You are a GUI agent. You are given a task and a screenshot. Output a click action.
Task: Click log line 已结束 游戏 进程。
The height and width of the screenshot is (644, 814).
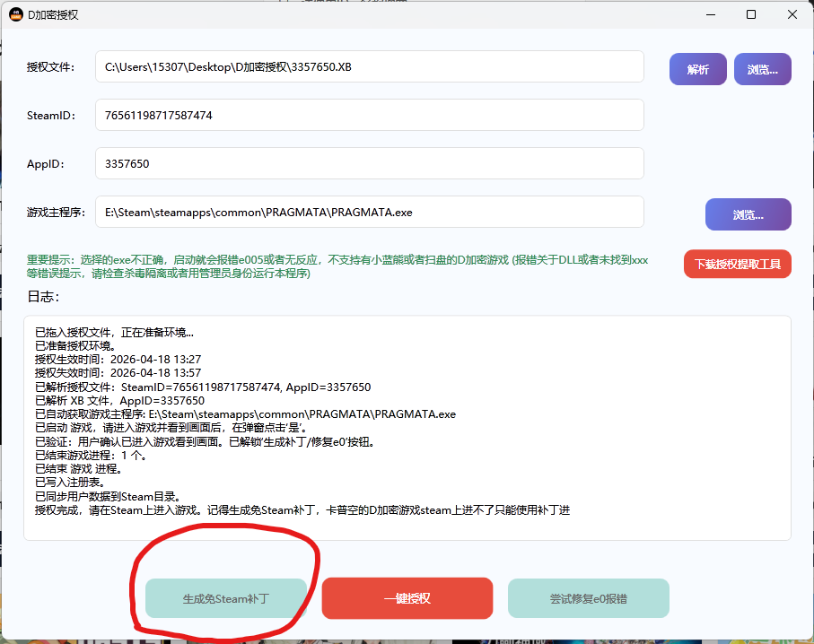coord(78,469)
